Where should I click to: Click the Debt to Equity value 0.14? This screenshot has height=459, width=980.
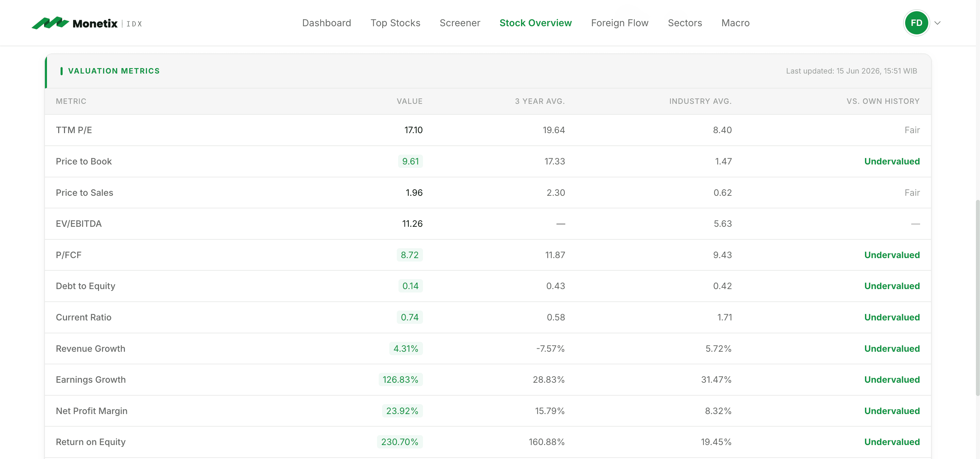[x=410, y=286]
